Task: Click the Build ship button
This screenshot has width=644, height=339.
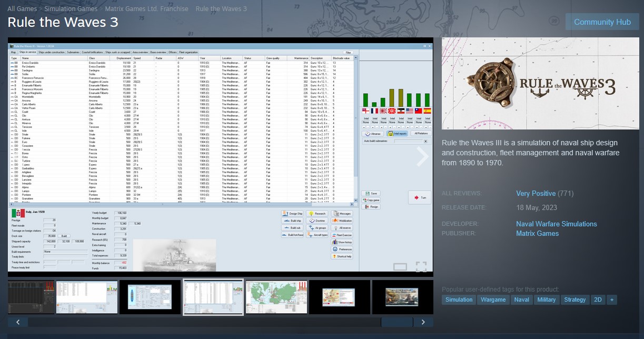Action: tap(292, 221)
